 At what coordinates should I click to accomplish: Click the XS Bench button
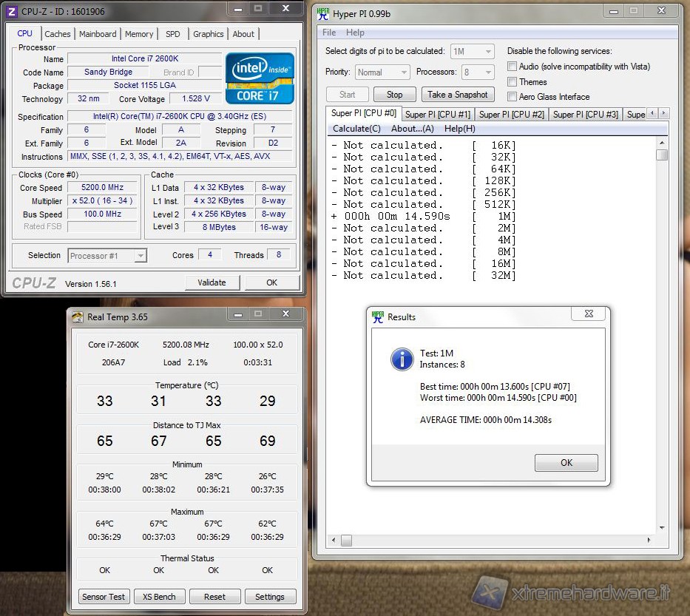point(159,597)
